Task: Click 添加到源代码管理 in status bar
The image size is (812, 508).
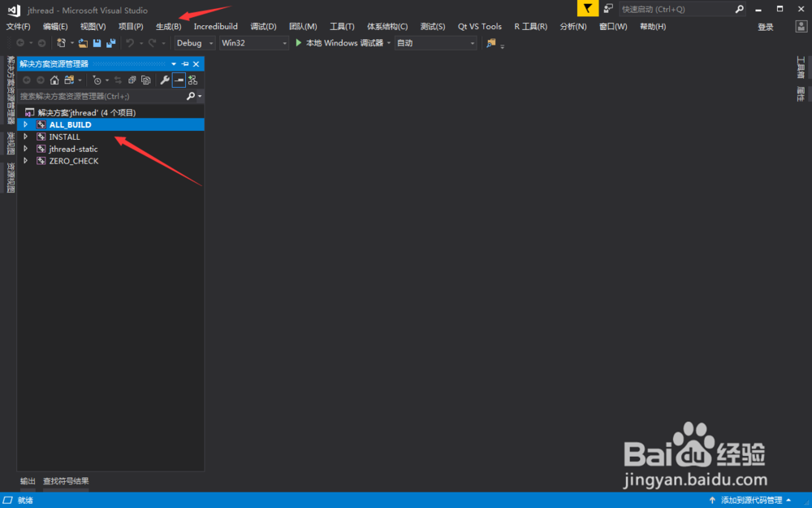Action: tap(750, 500)
